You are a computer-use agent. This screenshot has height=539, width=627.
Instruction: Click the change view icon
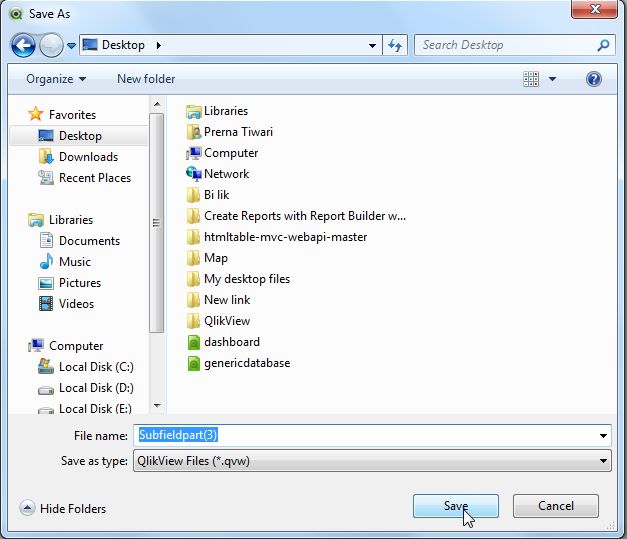531,79
